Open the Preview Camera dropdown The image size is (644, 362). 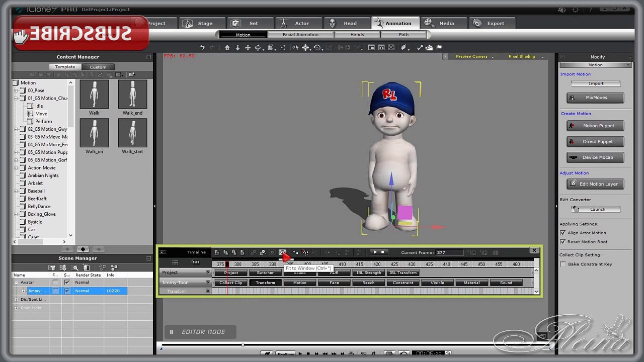pyautogui.click(x=474, y=57)
